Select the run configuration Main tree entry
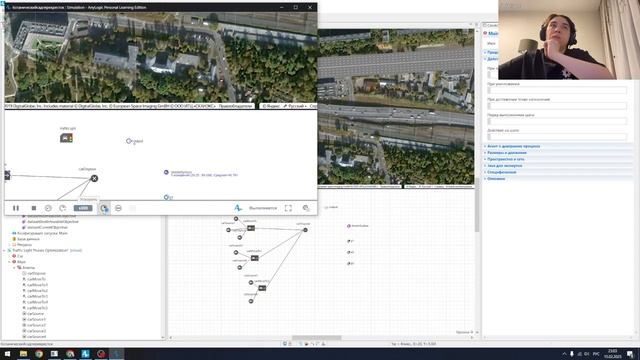640x360 pixels. (42, 233)
